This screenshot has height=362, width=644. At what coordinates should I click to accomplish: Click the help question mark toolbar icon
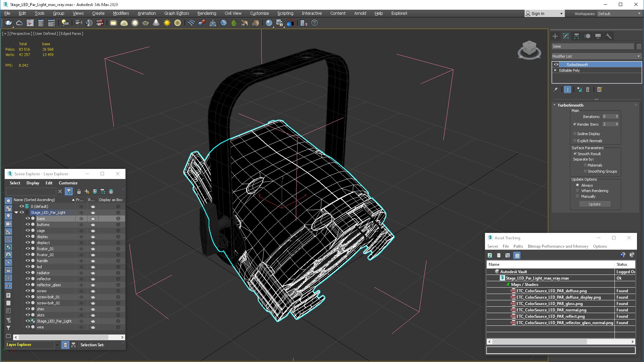pyautogui.click(x=314, y=23)
